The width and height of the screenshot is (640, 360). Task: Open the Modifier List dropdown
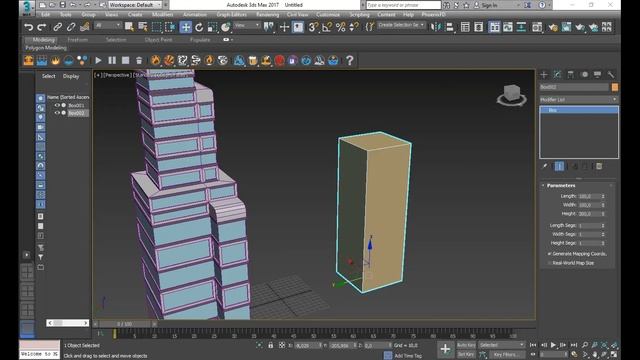[578, 100]
